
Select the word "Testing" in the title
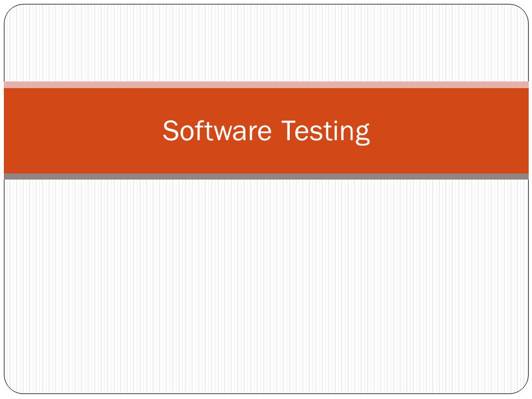[x=326, y=132]
